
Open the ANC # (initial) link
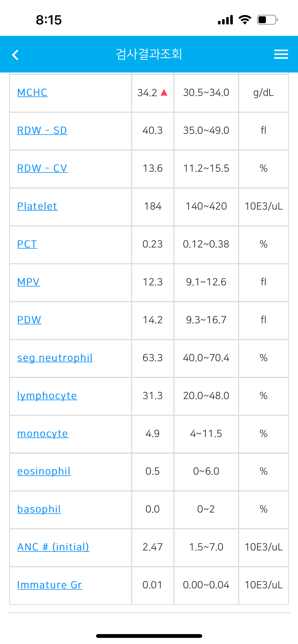click(x=53, y=547)
